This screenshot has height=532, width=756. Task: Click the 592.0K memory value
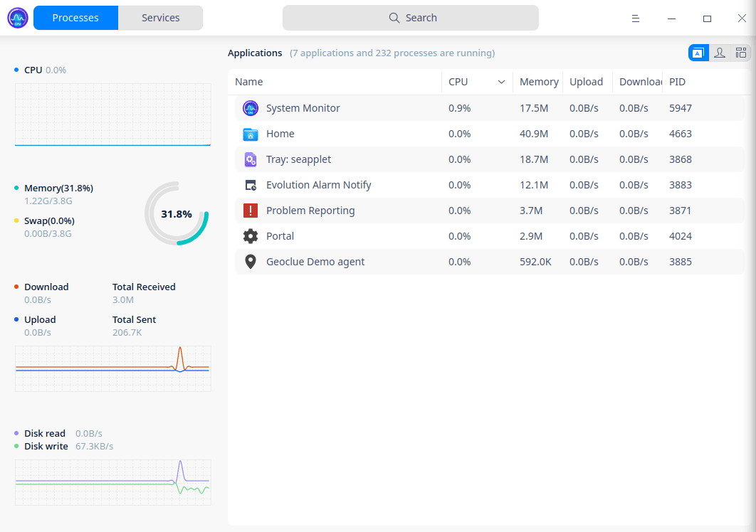tap(535, 262)
